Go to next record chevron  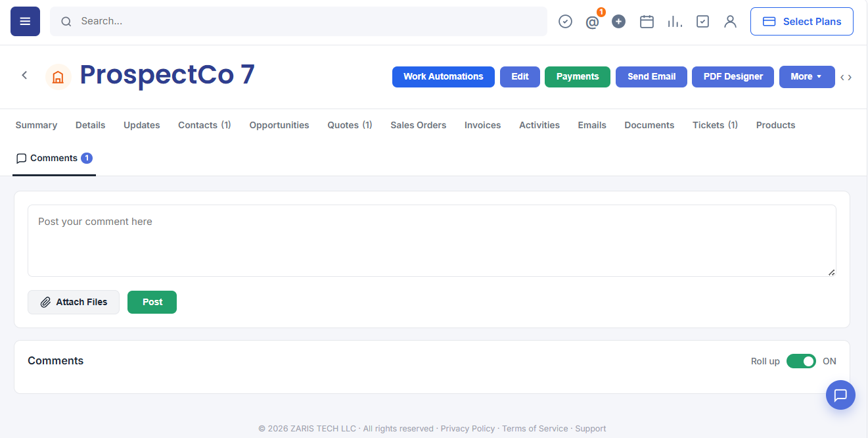[x=850, y=78]
